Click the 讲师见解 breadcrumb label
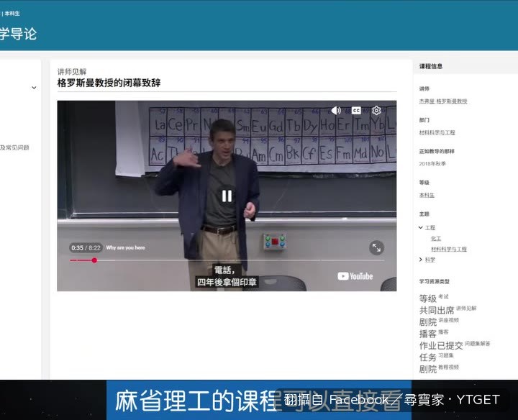Viewport: 518px width, 420px height. 72,72
